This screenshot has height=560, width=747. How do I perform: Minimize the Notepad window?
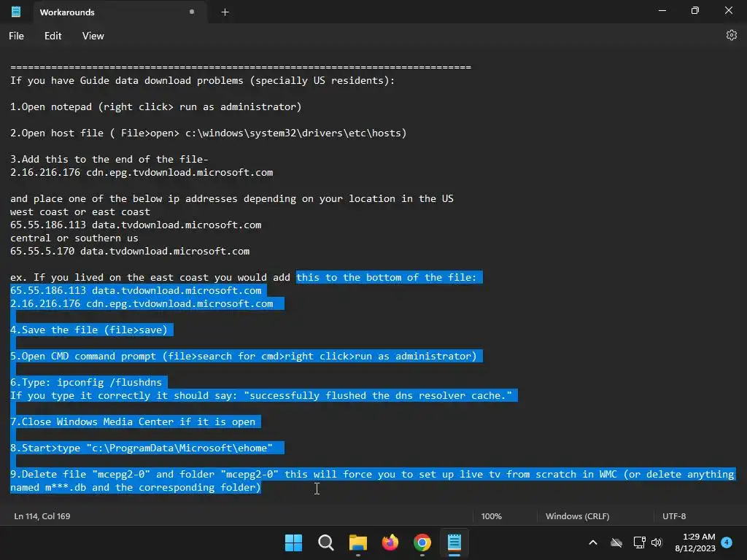click(662, 10)
